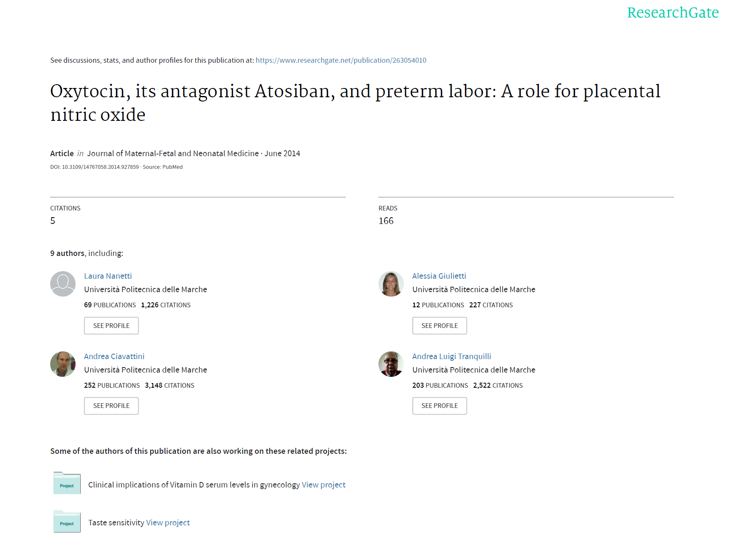Open Alessia Giulietti's name link
The width and height of the screenshot is (756, 546).
coord(439,276)
